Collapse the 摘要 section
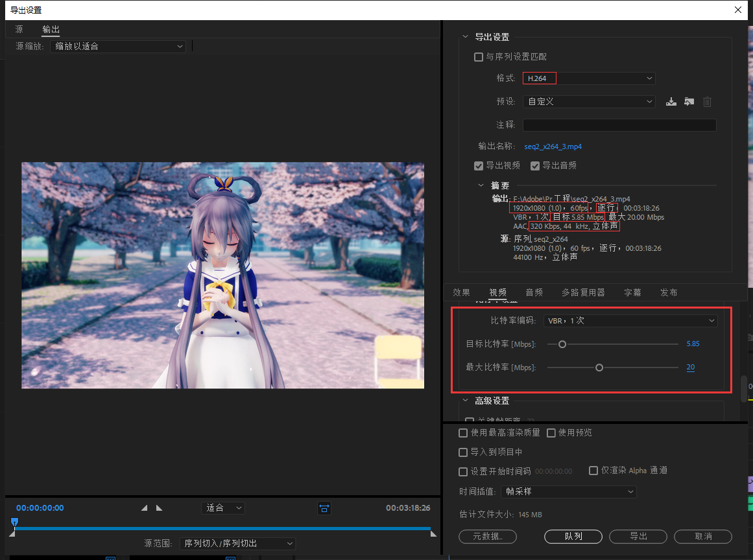753x560 pixels. tap(481, 185)
